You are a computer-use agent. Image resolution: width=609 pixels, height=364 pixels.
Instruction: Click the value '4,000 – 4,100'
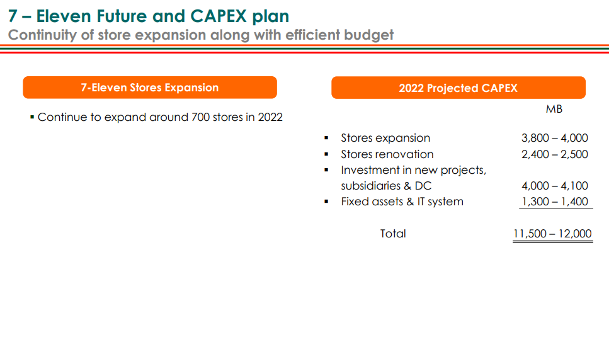point(555,186)
